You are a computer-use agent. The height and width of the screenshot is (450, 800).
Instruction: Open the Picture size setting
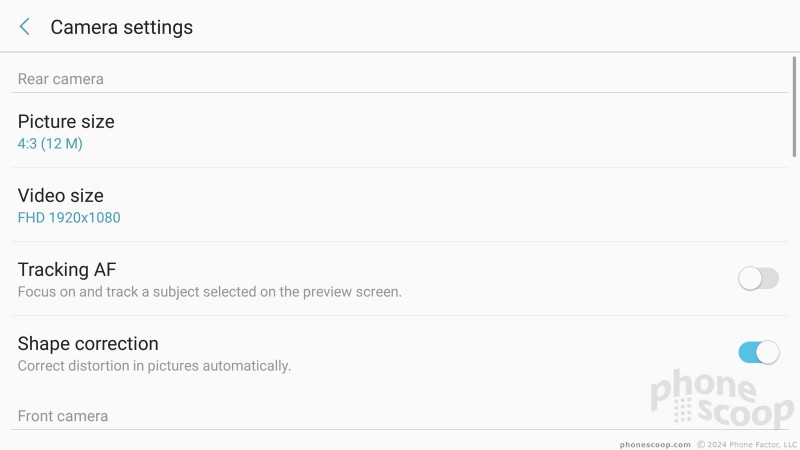pos(400,131)
